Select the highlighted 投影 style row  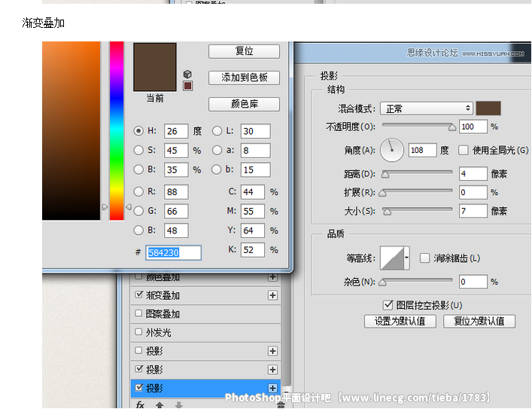[x=205, y=388]
